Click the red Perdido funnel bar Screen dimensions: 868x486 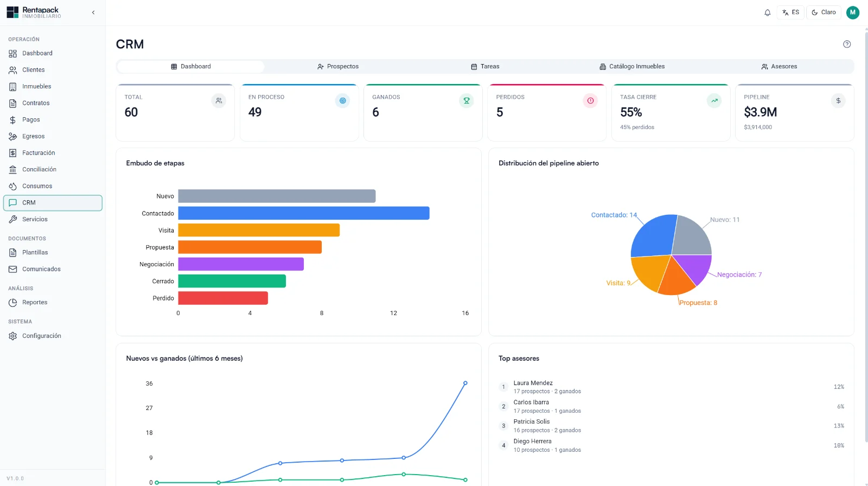(x=223, y=298)
